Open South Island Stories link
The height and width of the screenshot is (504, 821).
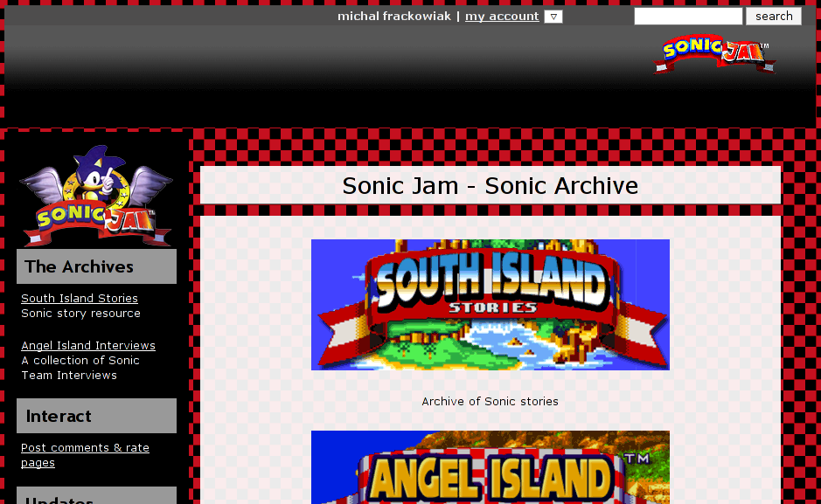[80, 298]
